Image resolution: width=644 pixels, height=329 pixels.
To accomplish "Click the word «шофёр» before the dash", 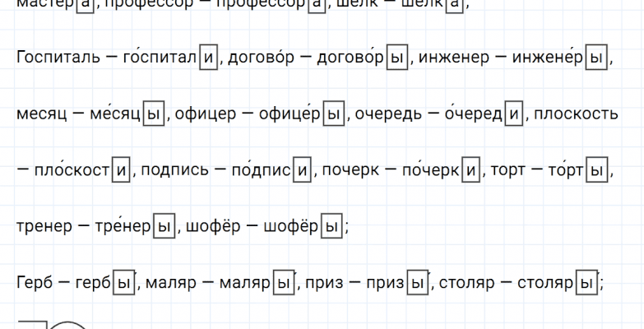I will [x=211, y=228].
